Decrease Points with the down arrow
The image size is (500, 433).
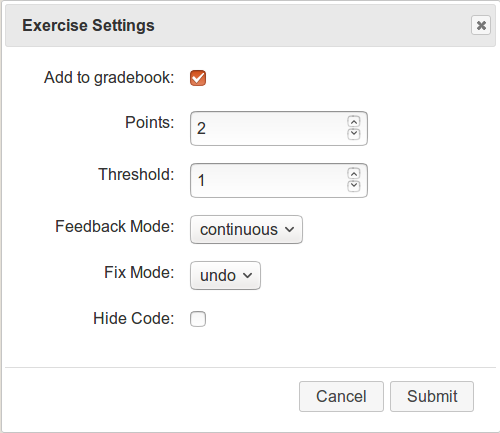tap(354, 134)
